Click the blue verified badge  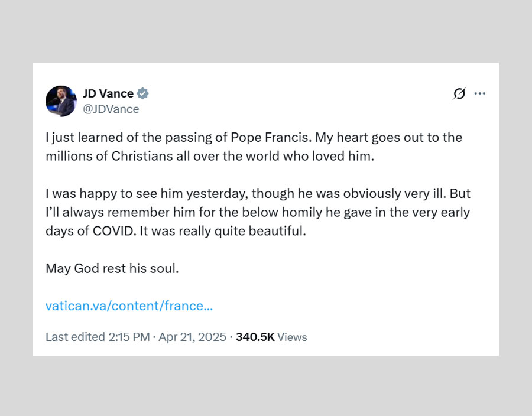pos(143,93)
